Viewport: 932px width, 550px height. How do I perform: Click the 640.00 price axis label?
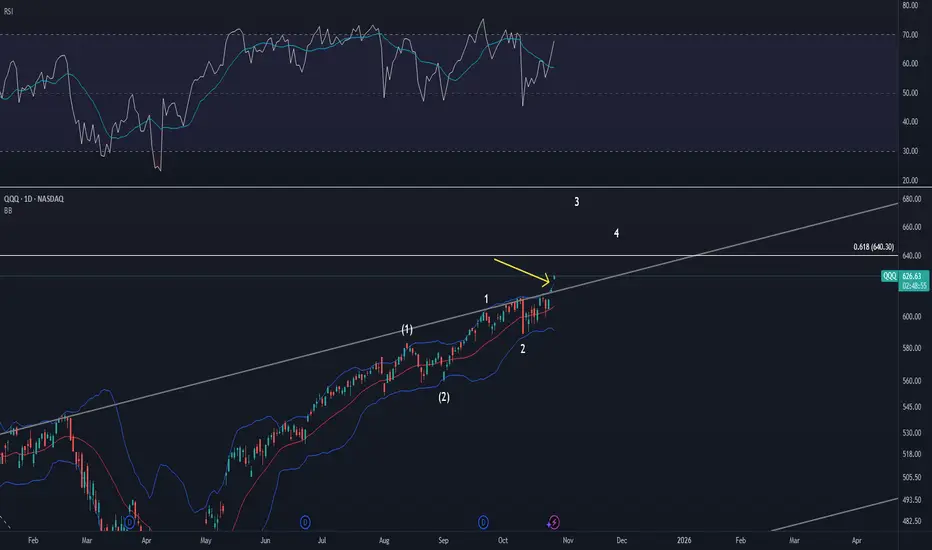912,256
